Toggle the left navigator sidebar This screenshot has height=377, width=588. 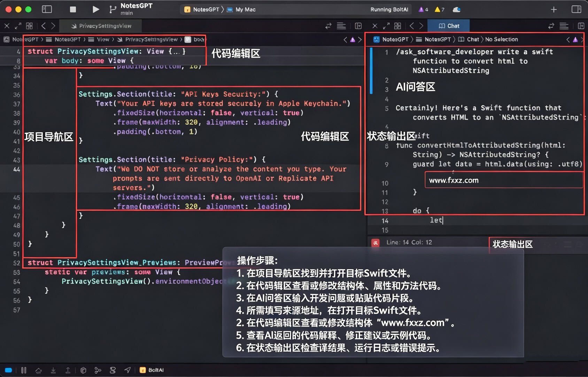click(47, 9)
